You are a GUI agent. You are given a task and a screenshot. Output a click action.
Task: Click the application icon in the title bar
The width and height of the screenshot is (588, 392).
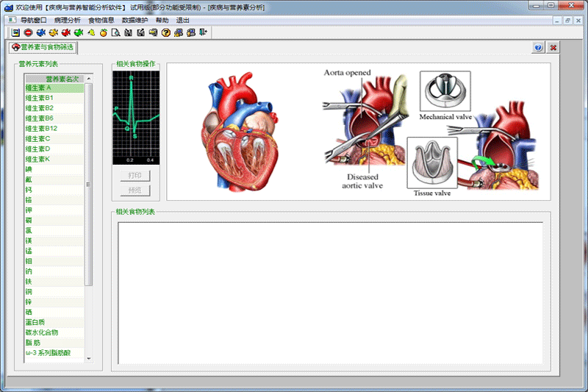pos(8,7)
